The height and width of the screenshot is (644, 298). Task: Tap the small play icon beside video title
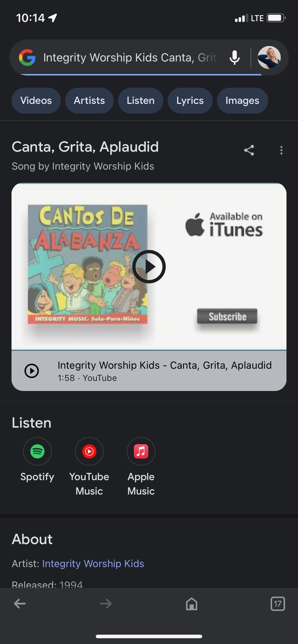32,371
